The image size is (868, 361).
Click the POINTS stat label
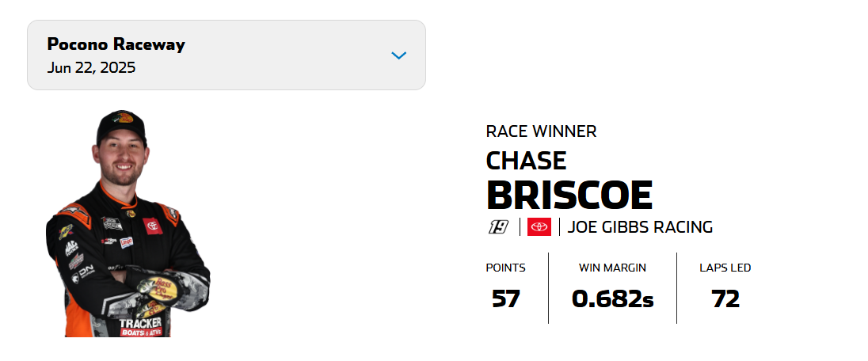coord(505,268)
